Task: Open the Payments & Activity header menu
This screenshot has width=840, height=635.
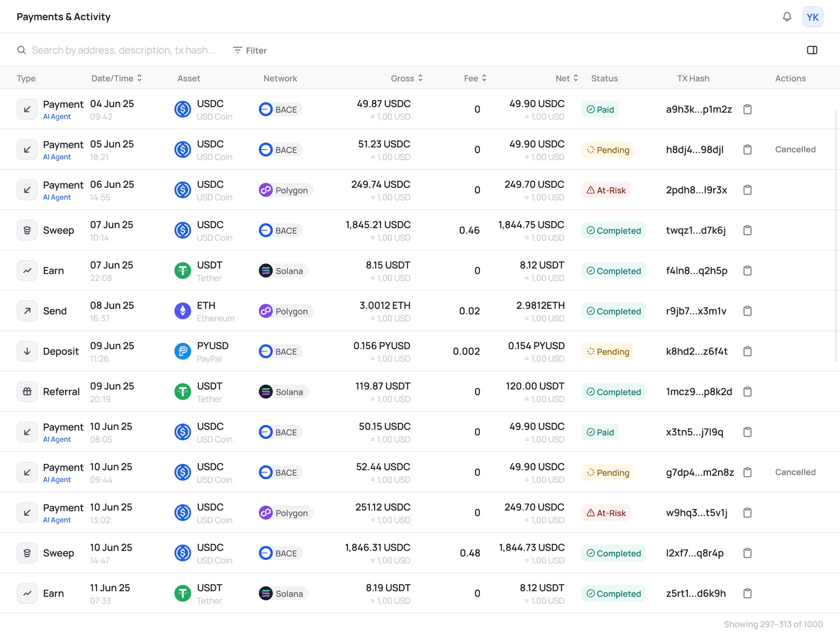Action: coord(63,17)
